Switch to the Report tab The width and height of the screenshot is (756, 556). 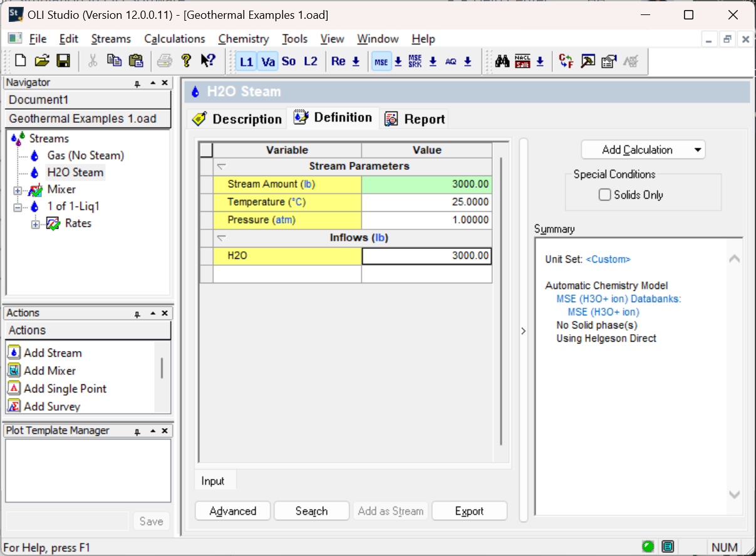point(415,119)
